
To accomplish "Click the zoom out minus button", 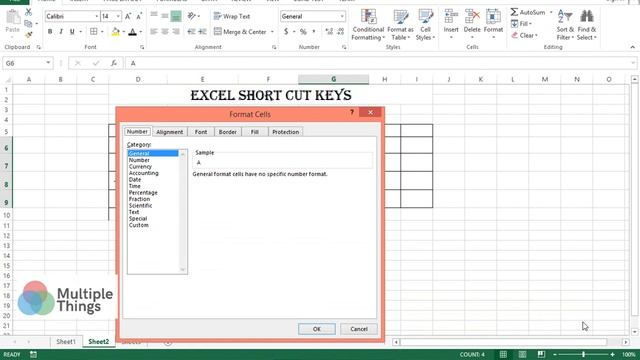I will click(x=555, y=354).
